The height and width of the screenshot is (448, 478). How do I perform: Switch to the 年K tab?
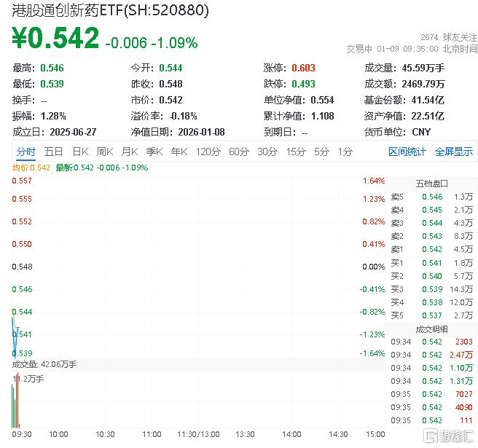click(179, 152)
